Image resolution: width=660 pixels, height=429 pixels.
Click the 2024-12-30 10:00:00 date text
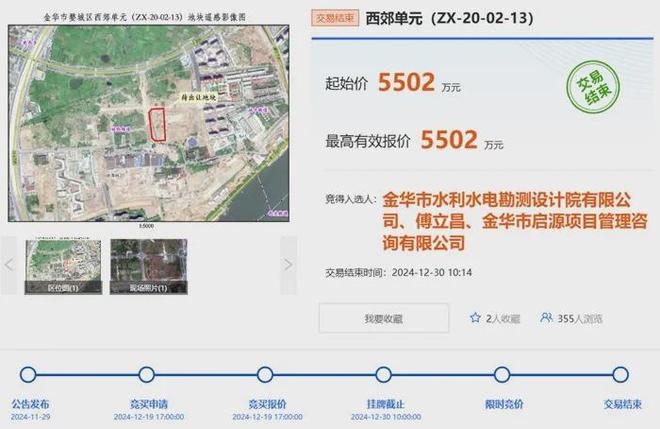pos(386,417)
